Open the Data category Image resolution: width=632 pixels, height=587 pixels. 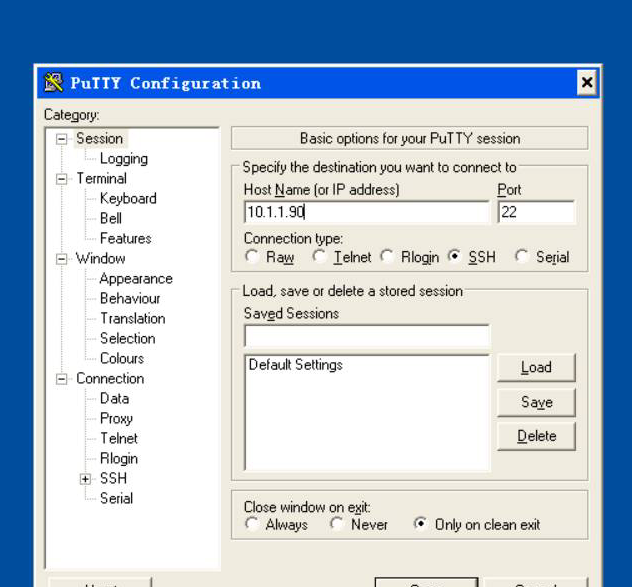pos(114,398)
